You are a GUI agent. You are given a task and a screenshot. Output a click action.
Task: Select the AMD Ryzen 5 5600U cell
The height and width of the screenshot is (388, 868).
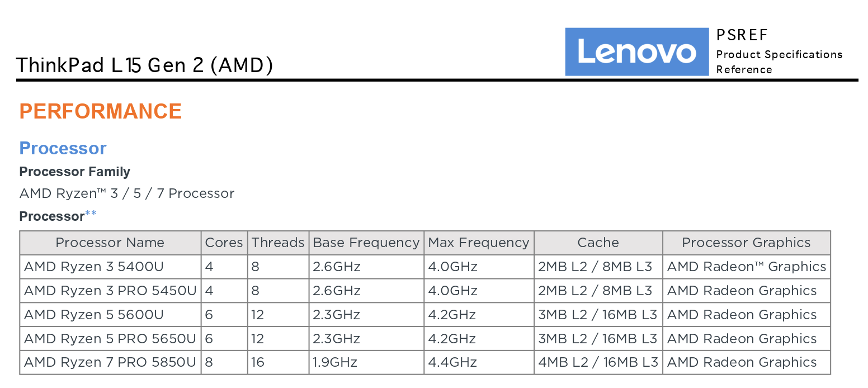(x=110, y=315)
